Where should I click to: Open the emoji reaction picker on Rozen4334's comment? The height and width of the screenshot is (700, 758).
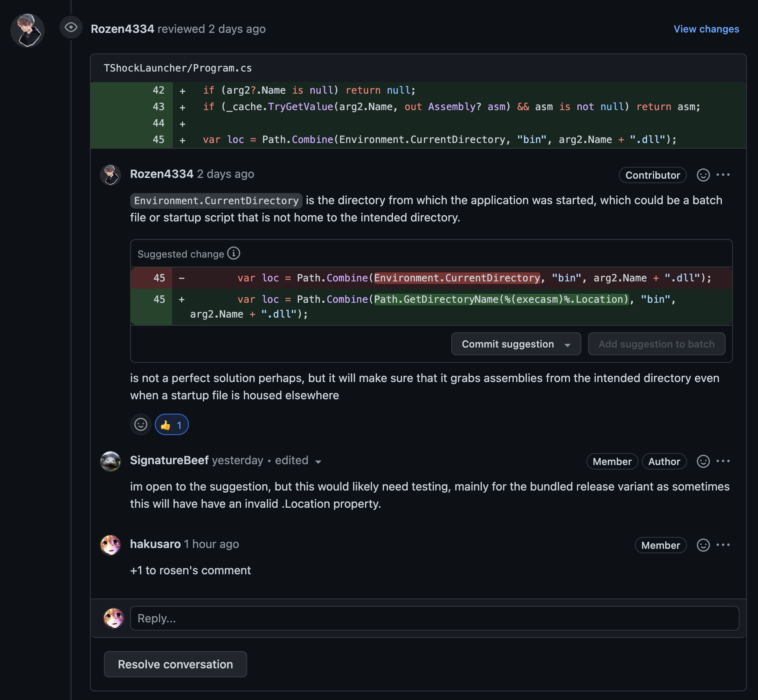coord(703,175)
